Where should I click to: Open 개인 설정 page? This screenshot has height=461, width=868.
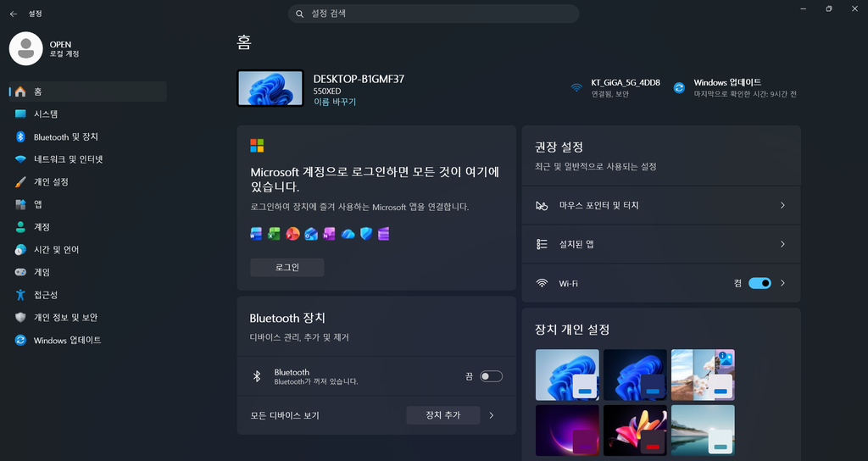click(88, 182)
